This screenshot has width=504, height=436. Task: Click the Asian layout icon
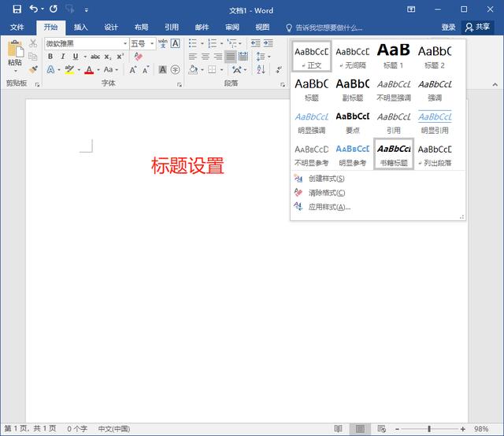237,69
